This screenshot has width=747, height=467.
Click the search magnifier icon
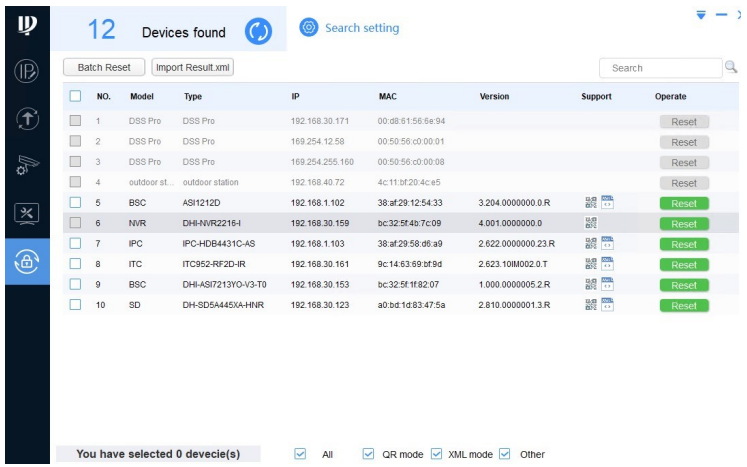pos(731,67)
